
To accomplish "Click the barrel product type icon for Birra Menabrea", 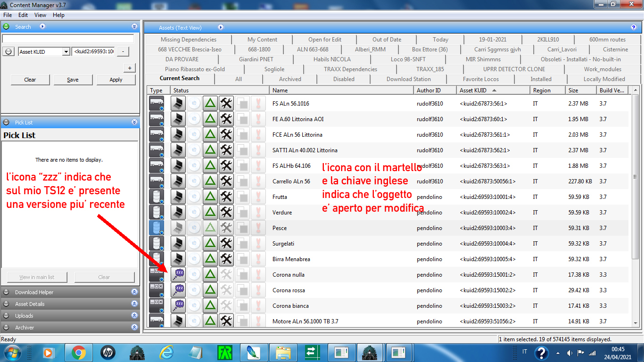I will pos(156,259).
